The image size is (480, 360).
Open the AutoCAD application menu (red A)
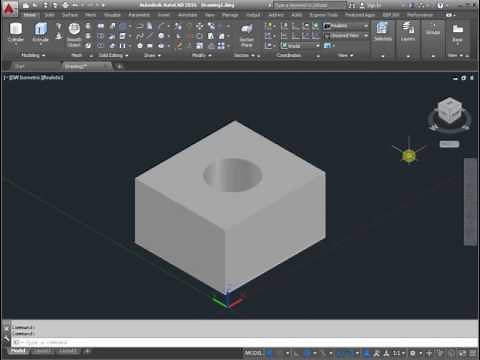9,8
